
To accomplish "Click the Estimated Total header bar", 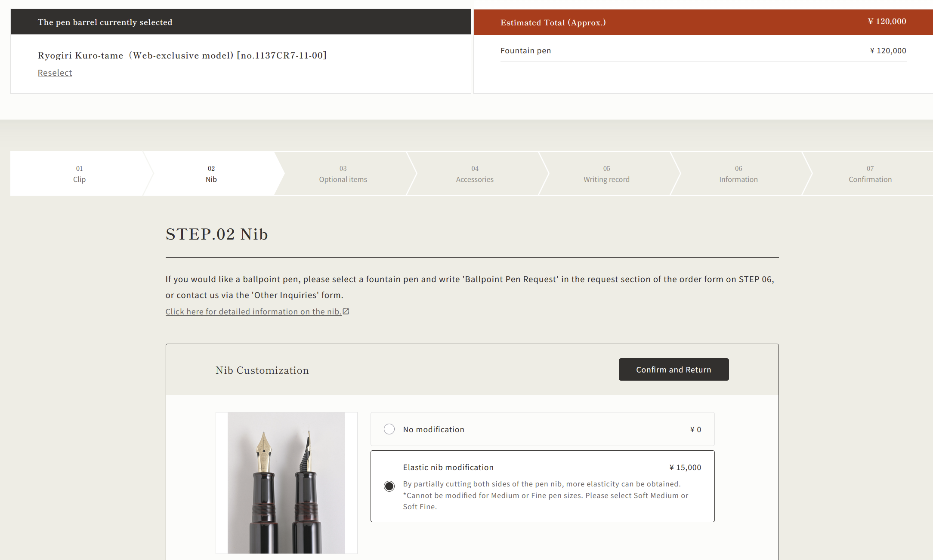I will click(x=703, y=22).
